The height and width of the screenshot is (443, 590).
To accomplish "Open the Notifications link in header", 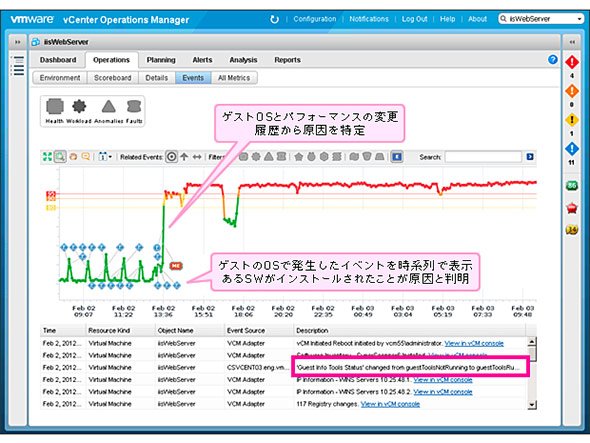I will [369, 19].
